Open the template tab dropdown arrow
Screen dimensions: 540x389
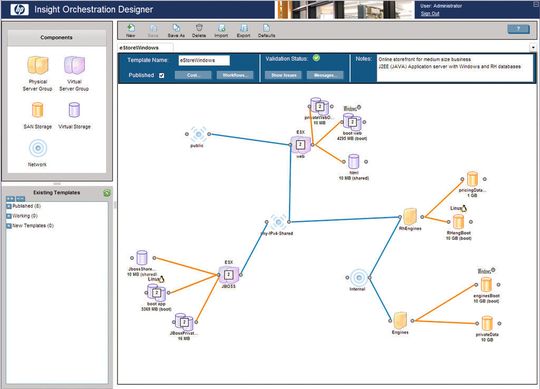pyautogui.click(x=533, y=48)
